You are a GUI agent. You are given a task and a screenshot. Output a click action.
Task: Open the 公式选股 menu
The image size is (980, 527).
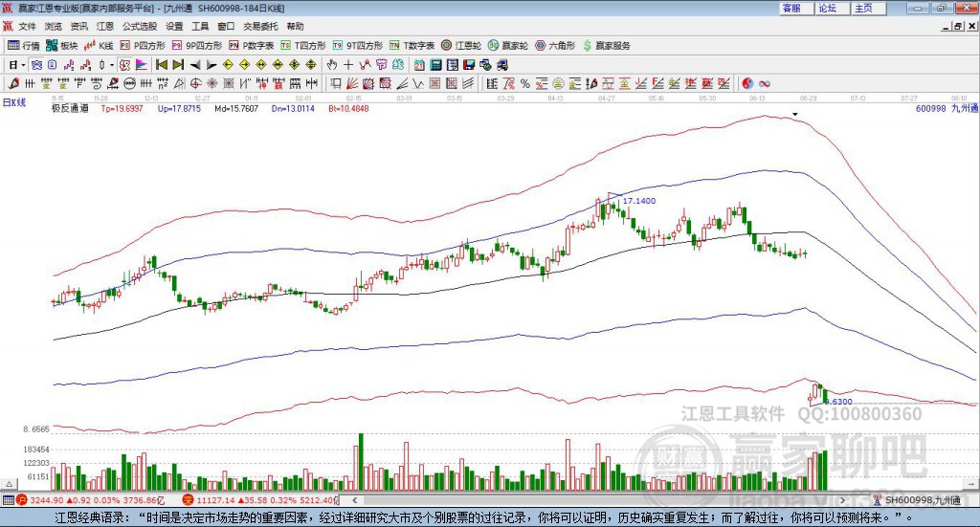[x=140, y=26]
